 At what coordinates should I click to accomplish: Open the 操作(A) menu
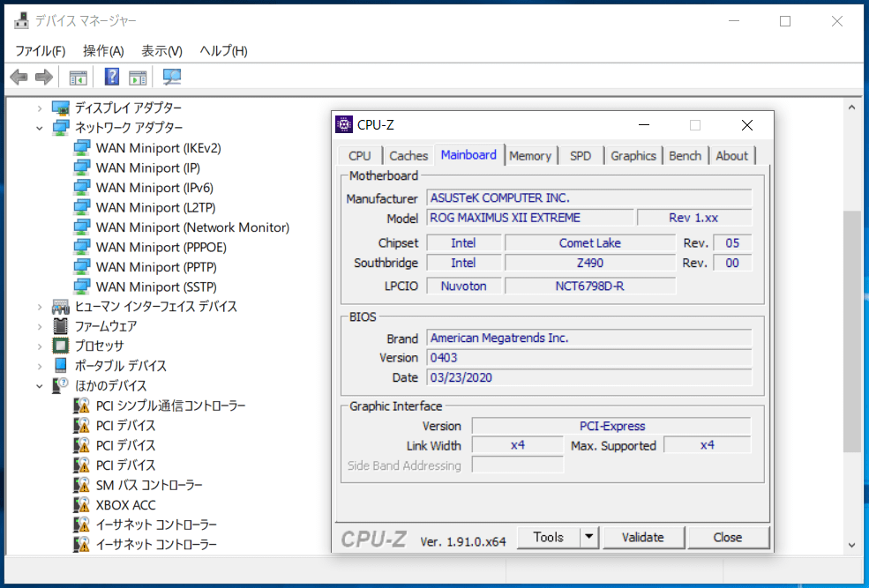pos(103,50)
